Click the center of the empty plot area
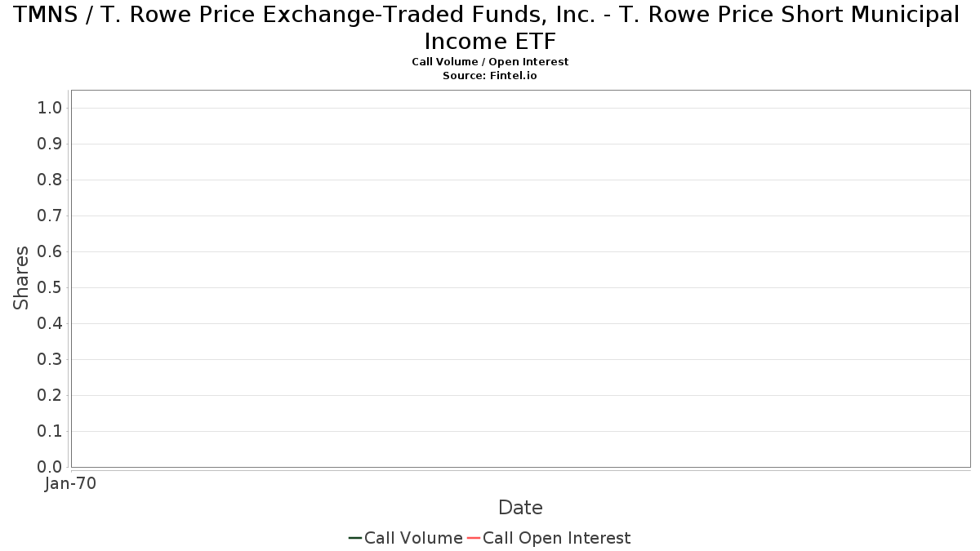This screenshot has height=551, width=980. (x=520, y=278)
